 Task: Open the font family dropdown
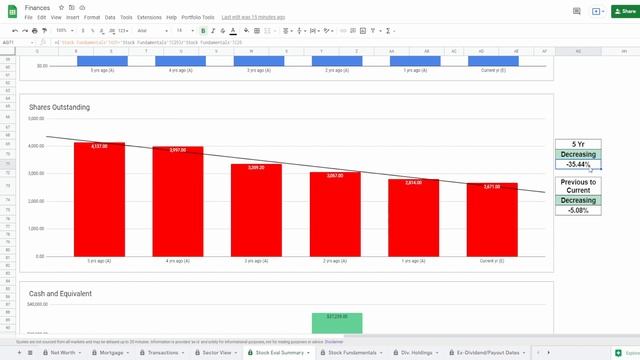(x=152, y=31)
